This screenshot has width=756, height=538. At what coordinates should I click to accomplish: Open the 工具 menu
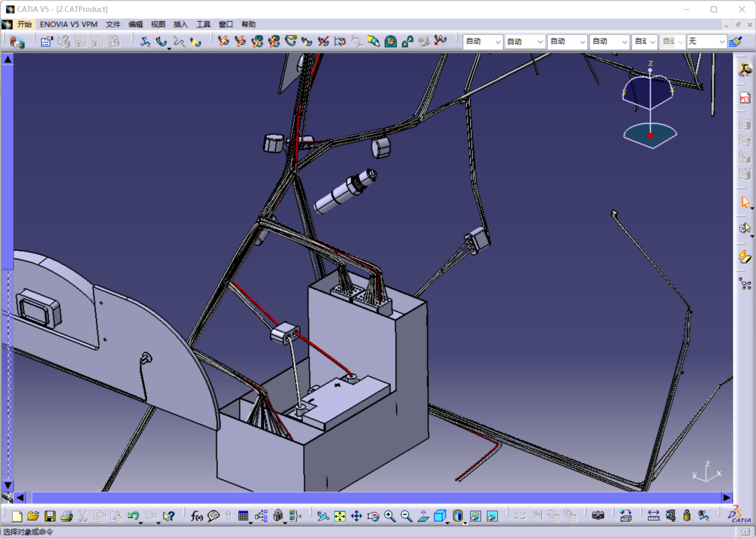pos(203,24)
